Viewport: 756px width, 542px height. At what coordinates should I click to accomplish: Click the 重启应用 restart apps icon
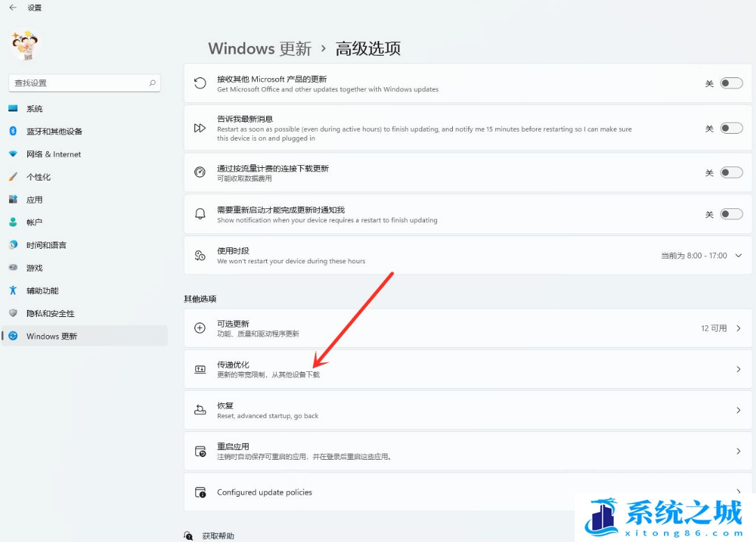[200, 451]
